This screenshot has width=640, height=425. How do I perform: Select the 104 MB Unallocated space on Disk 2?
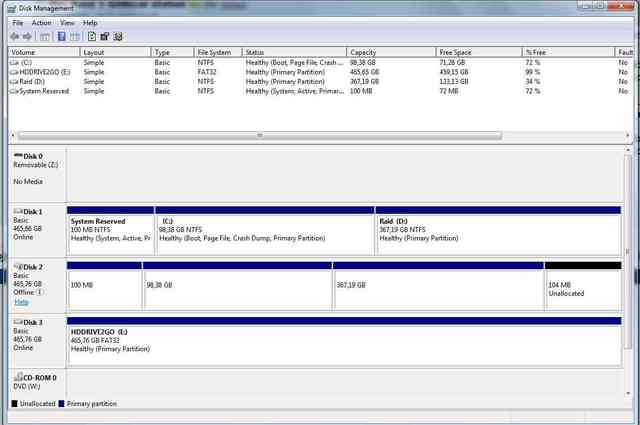coord(583,286)
